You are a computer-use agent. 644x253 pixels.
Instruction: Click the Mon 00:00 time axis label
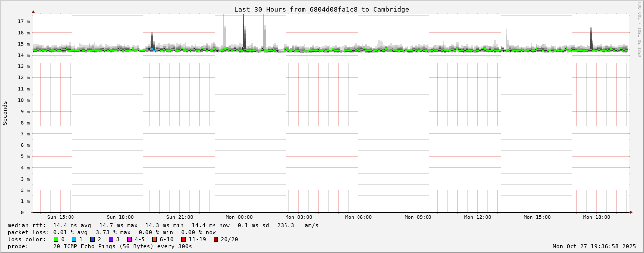pos(239,217)
